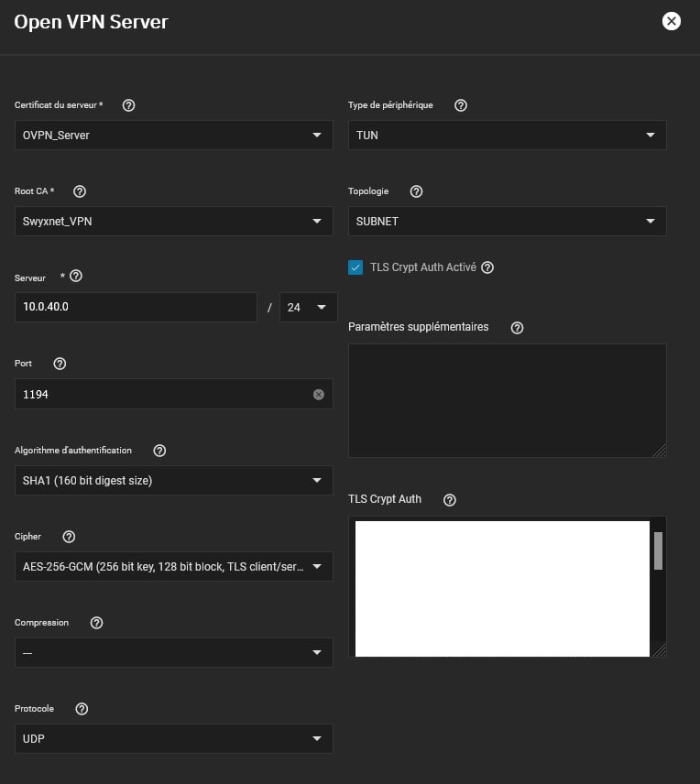Open the SUBNET Topologie dropdown
The width and height of the screenshot is (700, 784).
tap(508, 221)
